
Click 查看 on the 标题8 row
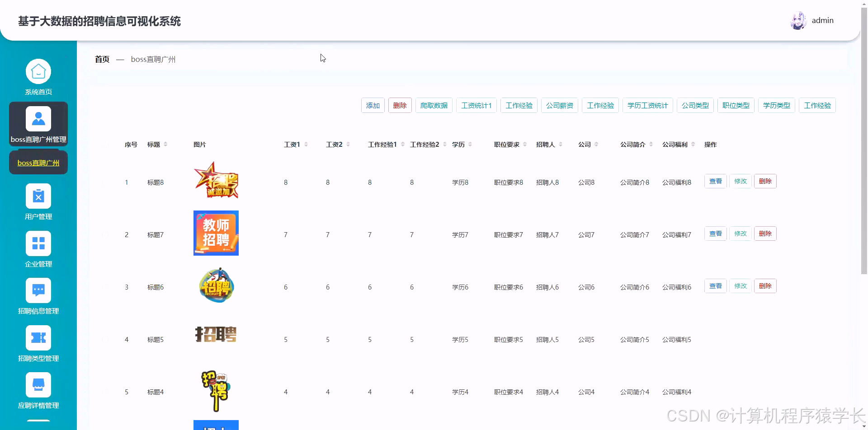coord(715,181)
